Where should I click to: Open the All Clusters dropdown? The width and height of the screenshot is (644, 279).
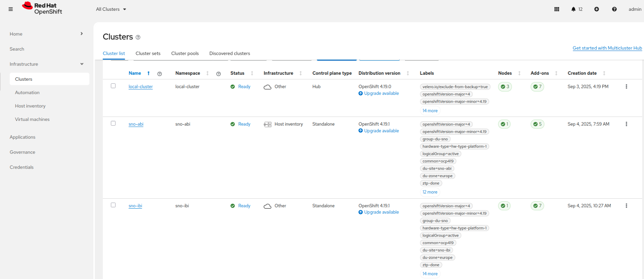[x=111, y=9]
